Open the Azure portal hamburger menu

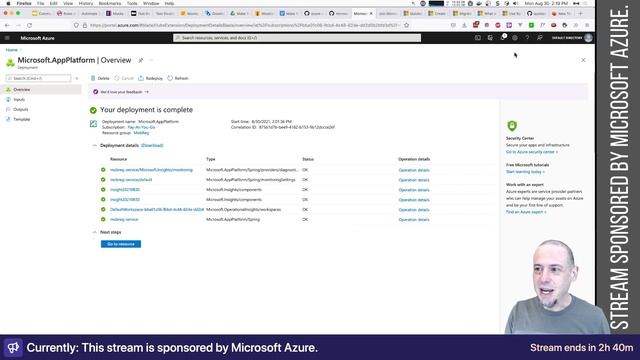[7, 38]
